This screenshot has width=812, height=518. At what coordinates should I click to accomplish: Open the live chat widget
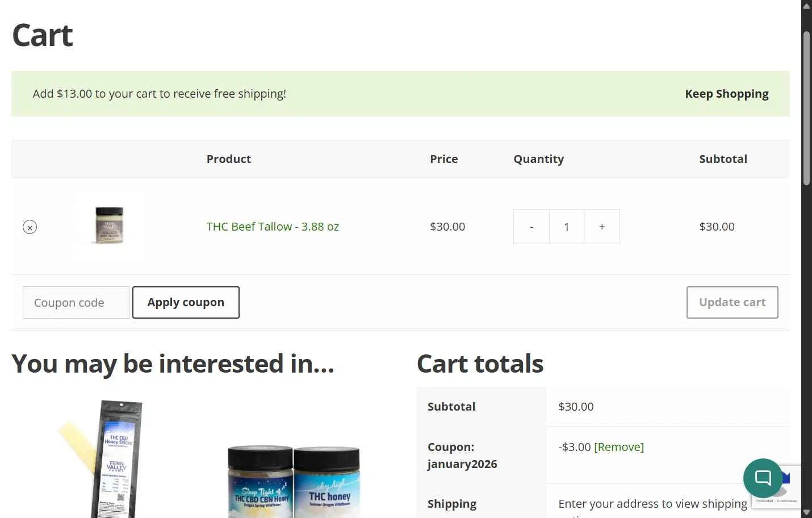[x=763, y=478]
